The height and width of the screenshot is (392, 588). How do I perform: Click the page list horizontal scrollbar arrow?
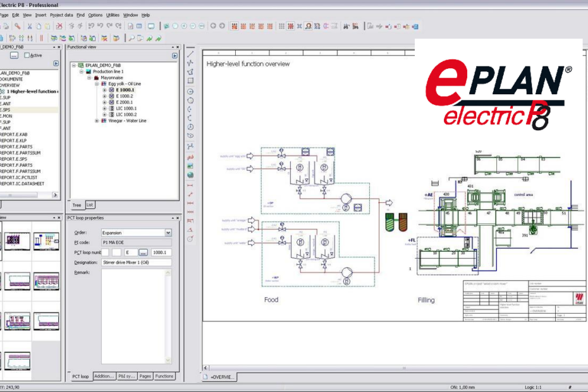tap(56, 195)
